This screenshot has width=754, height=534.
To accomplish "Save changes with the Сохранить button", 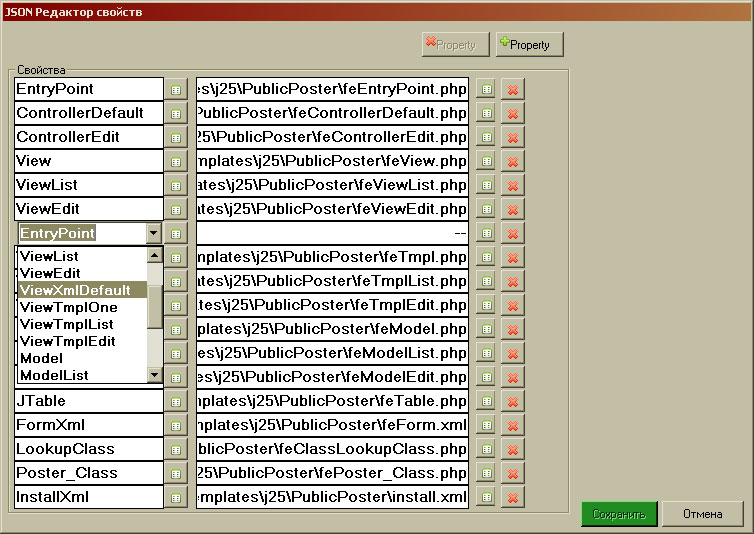I will 619,514.
